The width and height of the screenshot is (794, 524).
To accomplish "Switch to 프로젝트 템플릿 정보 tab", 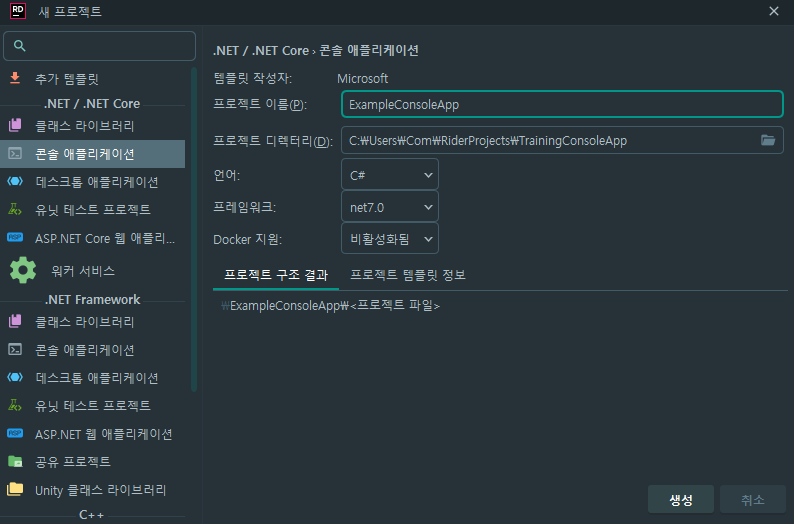I will (x=408, y=275).
